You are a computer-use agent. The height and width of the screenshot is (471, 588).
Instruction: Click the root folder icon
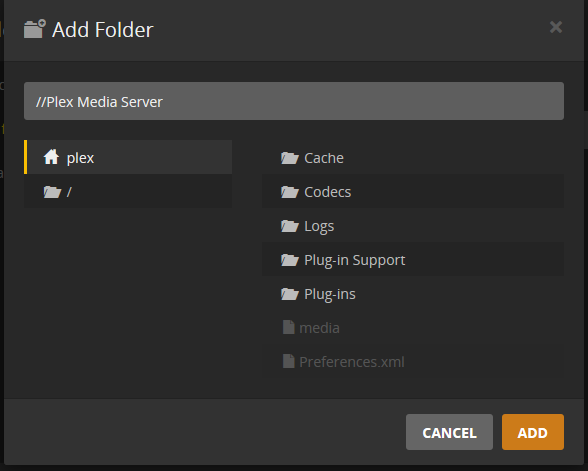[52, 192]
